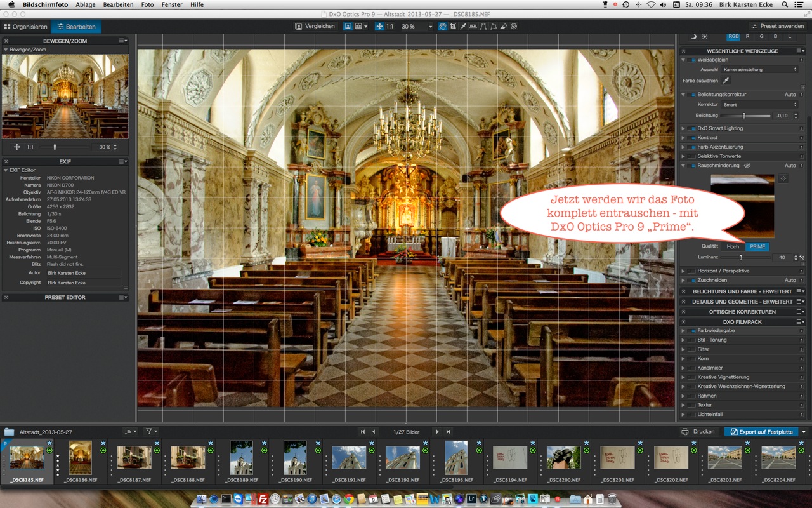Show highlight clipping sun icon
The width and height of the screenshot is (812, 508).
tap(705, 37)
